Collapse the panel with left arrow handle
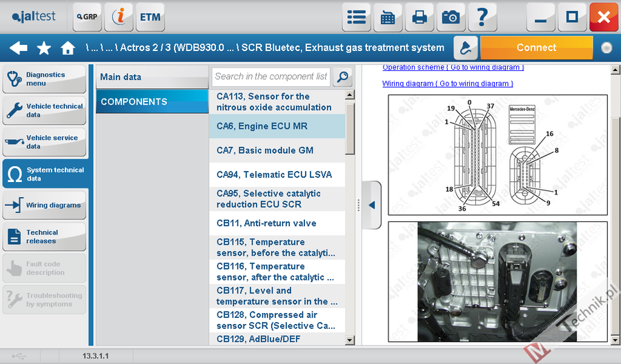 [372, 205]
